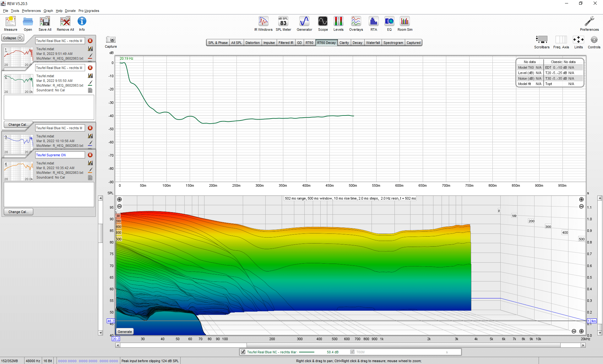
Task: Switch to the Waterfall tab
Action: pyautogui.click(x=373, y=43)
